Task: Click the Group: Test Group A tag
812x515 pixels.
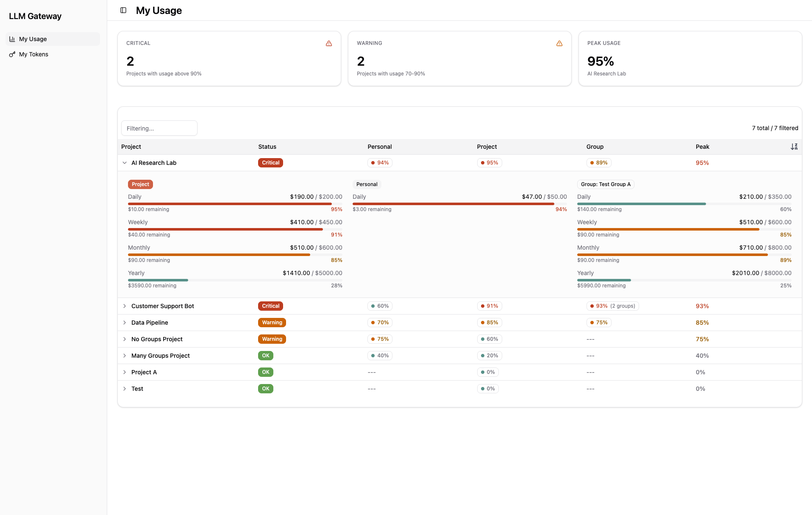Action: pyautogui.click(x=606, y=184)
